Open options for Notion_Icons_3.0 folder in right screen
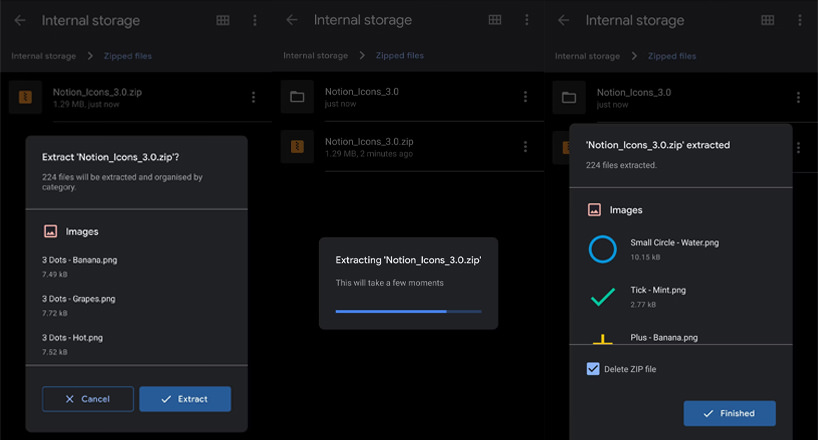818x440 pixels. pyautogui.click(x=798, y=98)
